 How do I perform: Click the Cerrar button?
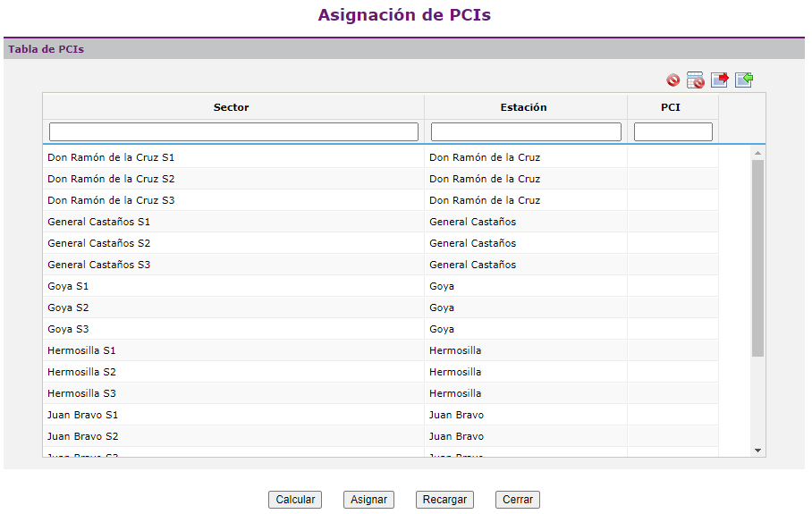[x=518, y=500]
